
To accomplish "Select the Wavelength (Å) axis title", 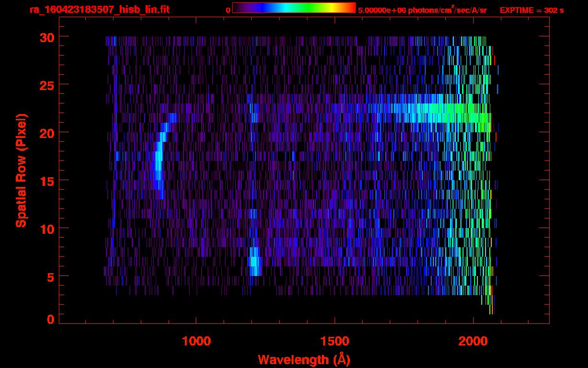I will (x=304, y=359).
